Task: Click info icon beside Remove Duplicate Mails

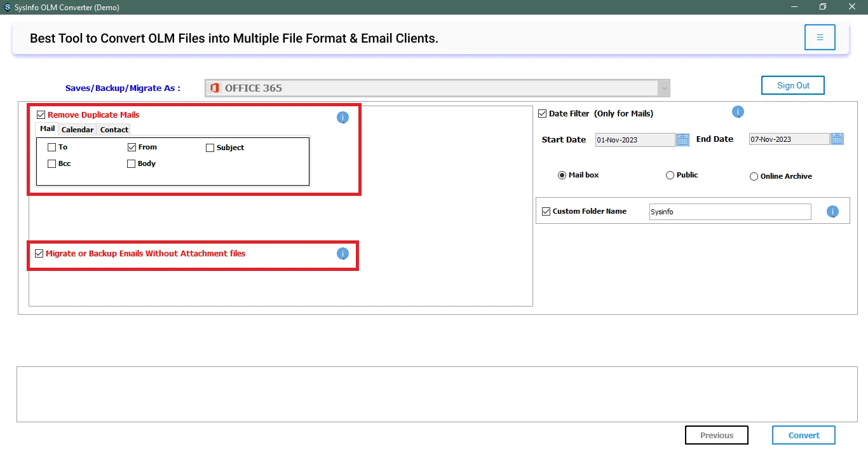Action: [x=342, y=117]
